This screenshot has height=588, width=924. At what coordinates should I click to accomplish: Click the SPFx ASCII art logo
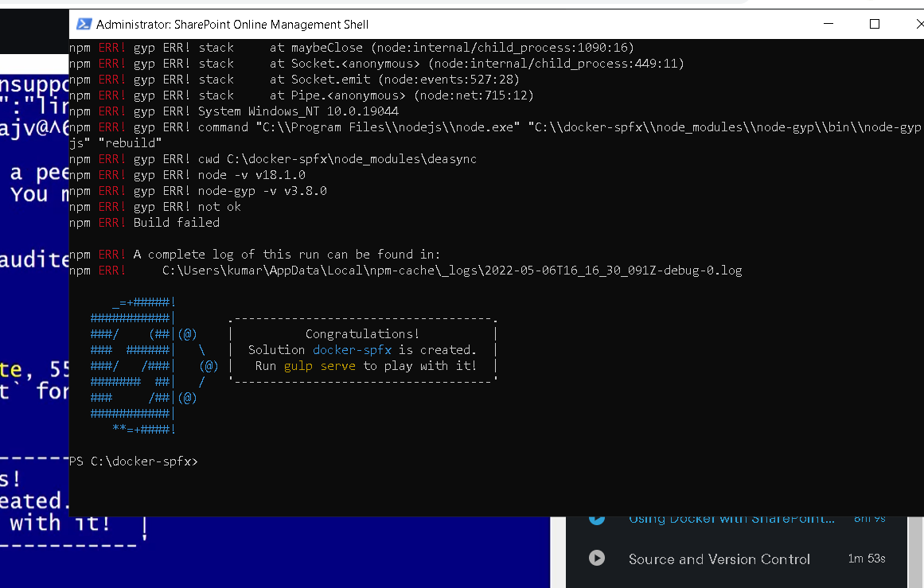point(154,366)
